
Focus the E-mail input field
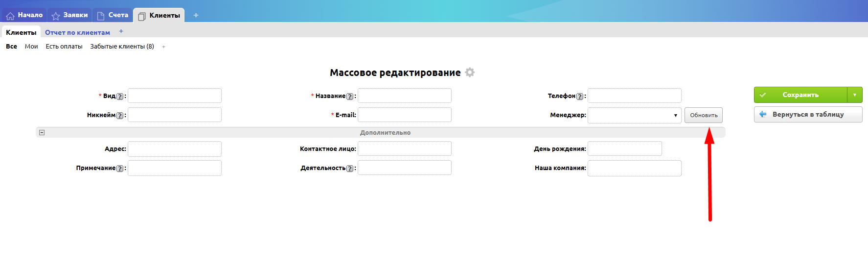coord(404,115)
